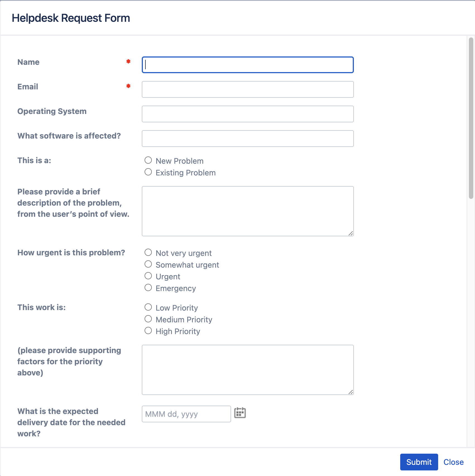This screenshot has height=476, width=475.
Task: Click the supporting factors text area
Action: coord(248,370)
